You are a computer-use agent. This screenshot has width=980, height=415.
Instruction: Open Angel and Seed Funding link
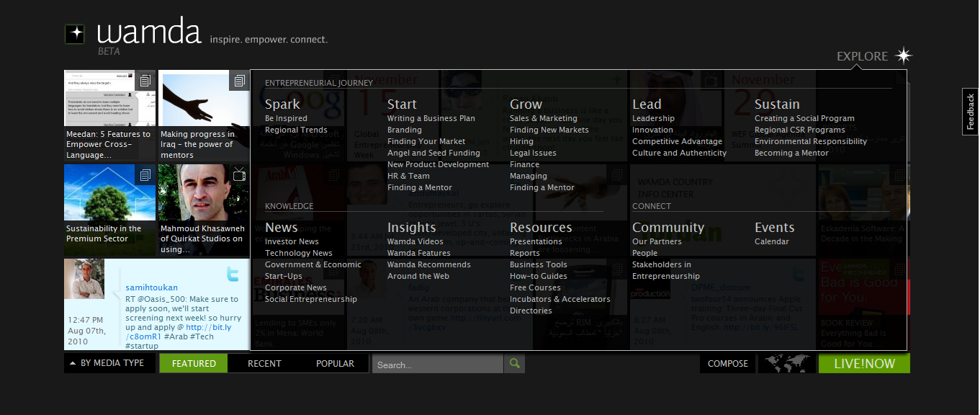coord(433,153)
